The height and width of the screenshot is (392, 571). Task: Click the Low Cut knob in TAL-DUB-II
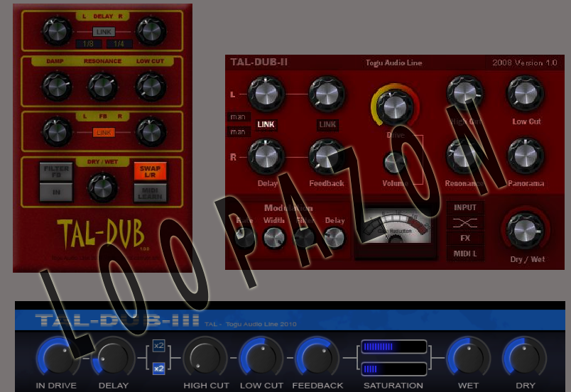pos(526,93)
